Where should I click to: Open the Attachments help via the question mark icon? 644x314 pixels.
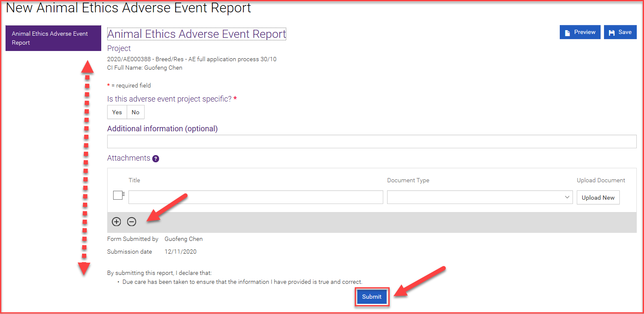tap(155, 158)
